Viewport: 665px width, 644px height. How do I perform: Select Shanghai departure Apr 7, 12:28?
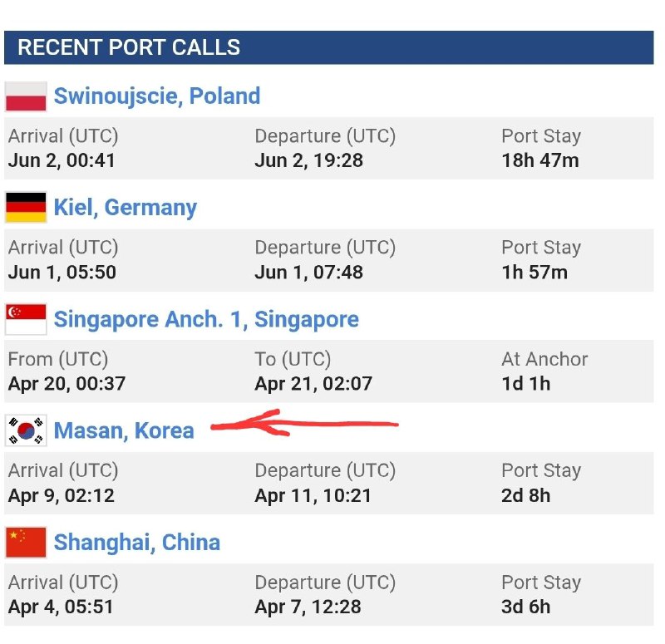(308, 607)
